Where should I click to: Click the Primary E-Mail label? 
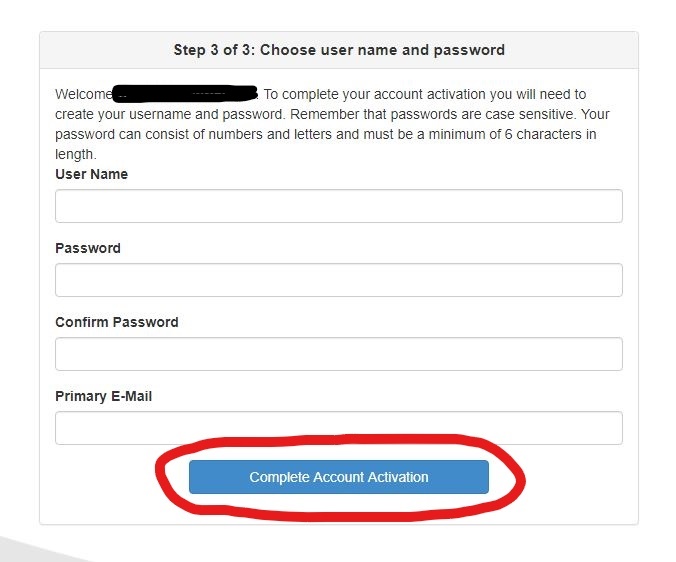[103, 396]
